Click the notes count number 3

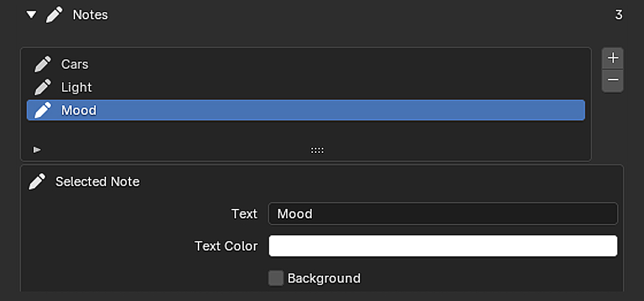618,15
